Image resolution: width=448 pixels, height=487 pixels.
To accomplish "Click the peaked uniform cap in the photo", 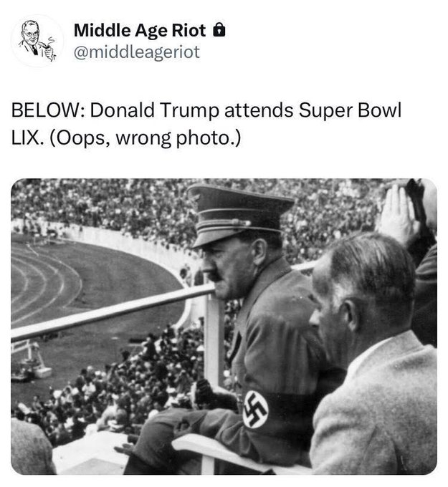I will [239, 214].
